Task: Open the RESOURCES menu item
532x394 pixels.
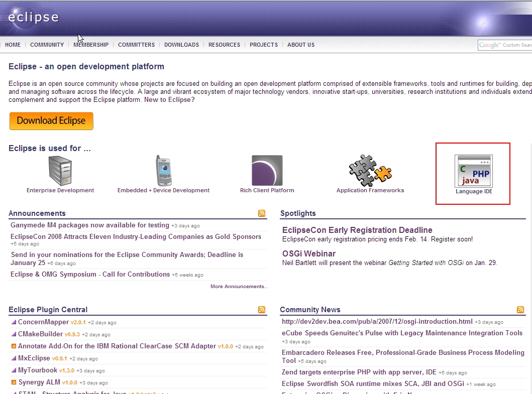Action: click(x=224, y=45)
